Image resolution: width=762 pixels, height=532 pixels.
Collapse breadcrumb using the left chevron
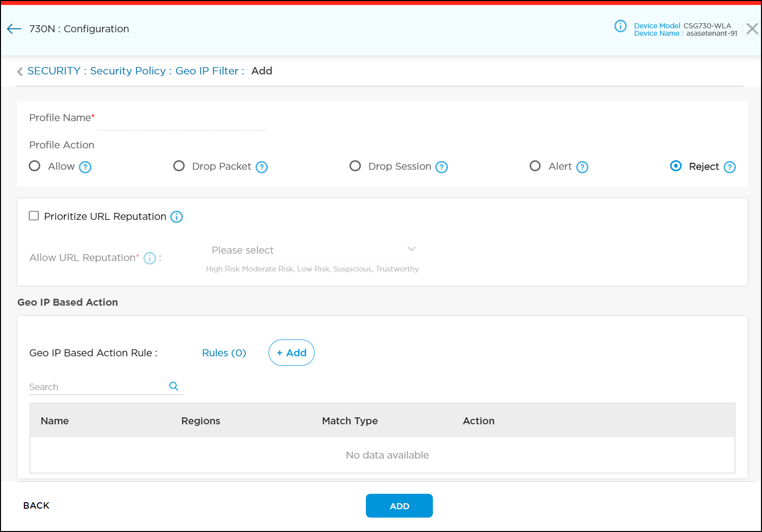pyautogui.click(x=20, y=71)
